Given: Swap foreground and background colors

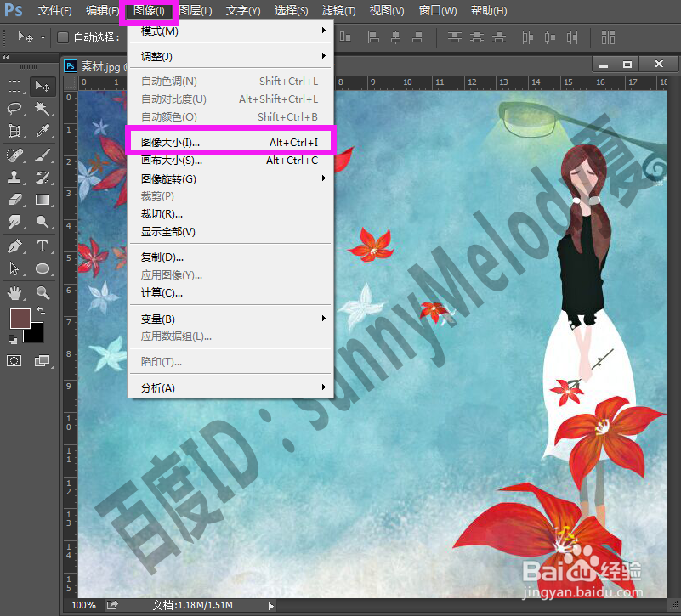Looking at the screenshot, I should point(41,311).
